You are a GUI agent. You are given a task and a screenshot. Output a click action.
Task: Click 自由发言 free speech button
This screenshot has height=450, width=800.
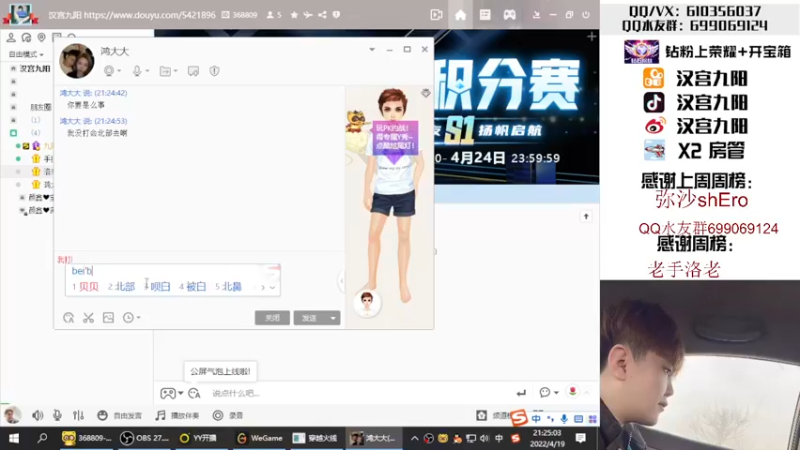[x=119, y=415]
